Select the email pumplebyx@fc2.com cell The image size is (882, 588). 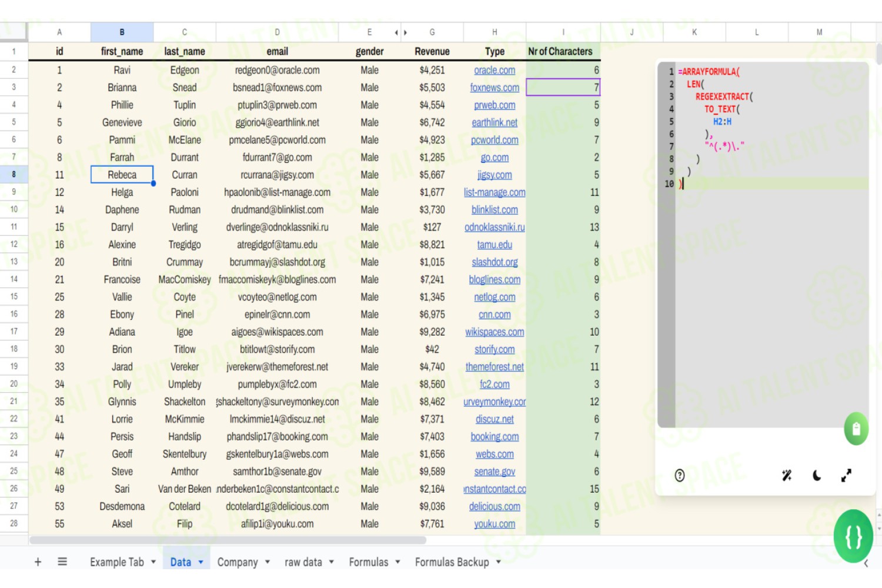pyautogui.click(x=277, y=385)
